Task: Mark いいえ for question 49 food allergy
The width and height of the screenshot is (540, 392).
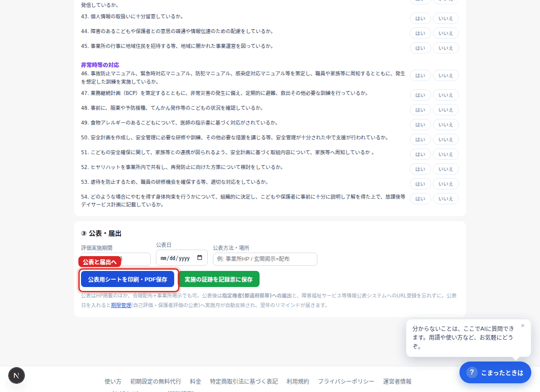Action: click(x=445, y=125)
